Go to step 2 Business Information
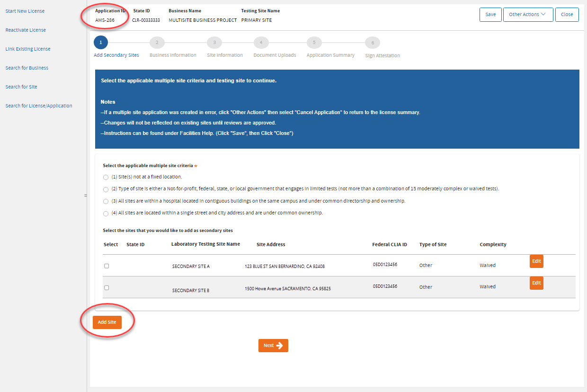Image resolution: width=587 pixels, height=392 pixels. pyautogui.click(x=157, y=43)
